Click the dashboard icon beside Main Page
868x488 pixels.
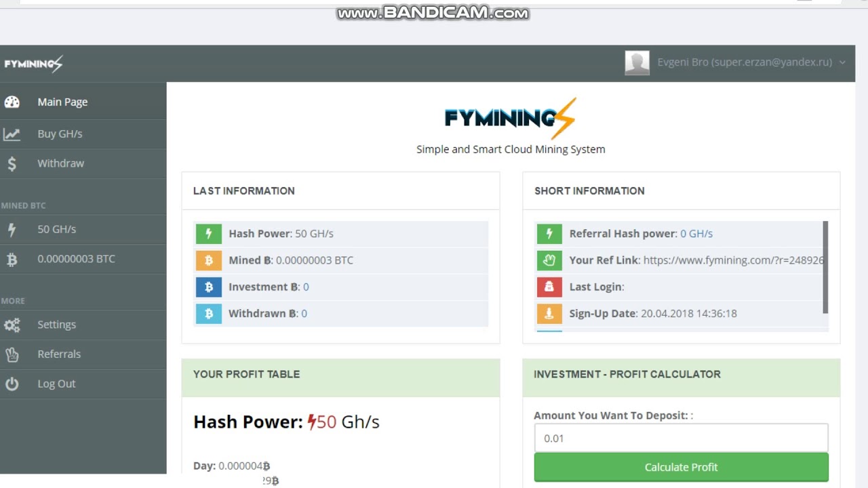(12, 102)
